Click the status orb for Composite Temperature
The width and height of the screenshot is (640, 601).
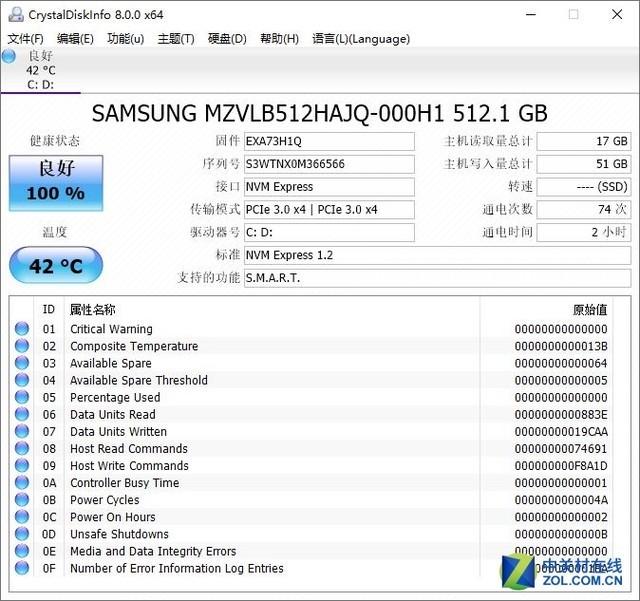tap(22, 346)
